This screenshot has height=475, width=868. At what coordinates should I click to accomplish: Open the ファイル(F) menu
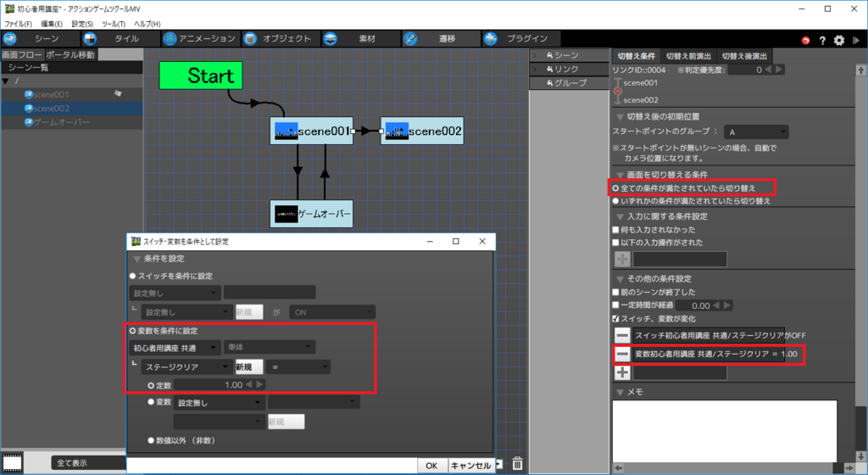tap(18, 24)
